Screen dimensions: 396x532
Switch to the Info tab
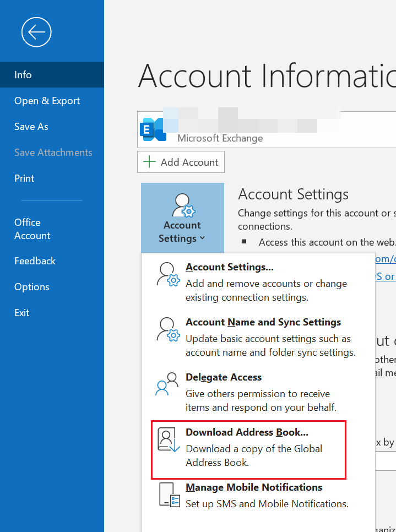pos(23,74)
